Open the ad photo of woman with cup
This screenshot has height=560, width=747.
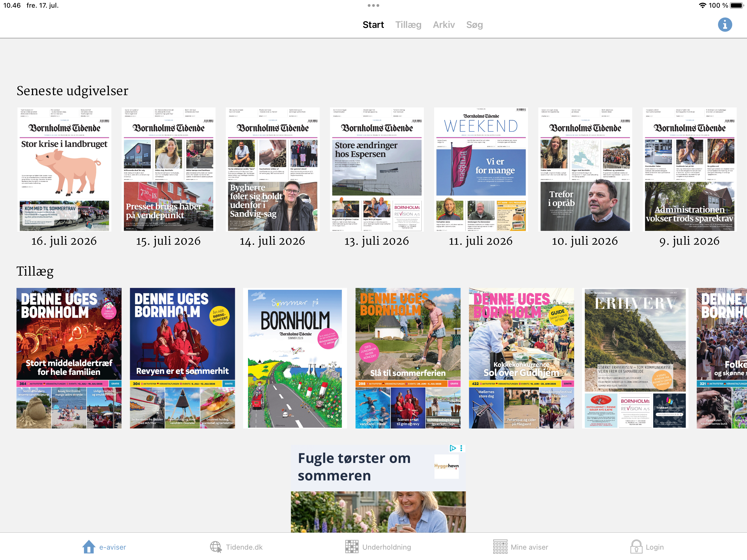[x=378, y=512]
